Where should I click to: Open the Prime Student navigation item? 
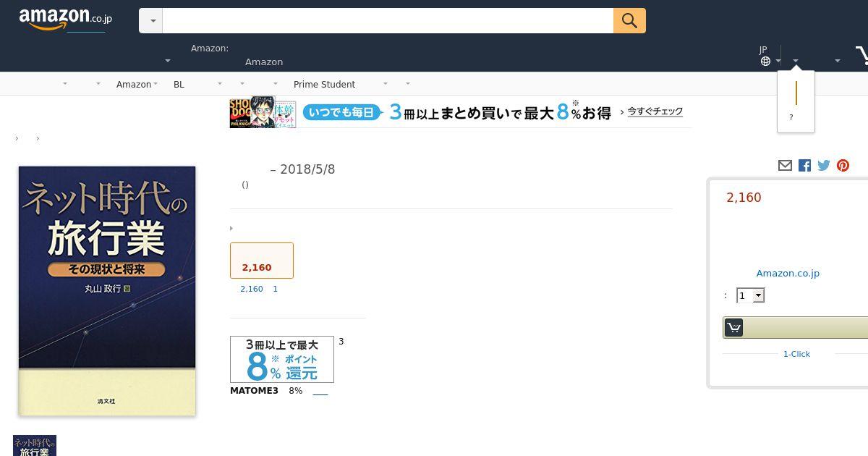pyautogui.click(x=324, y=84)
